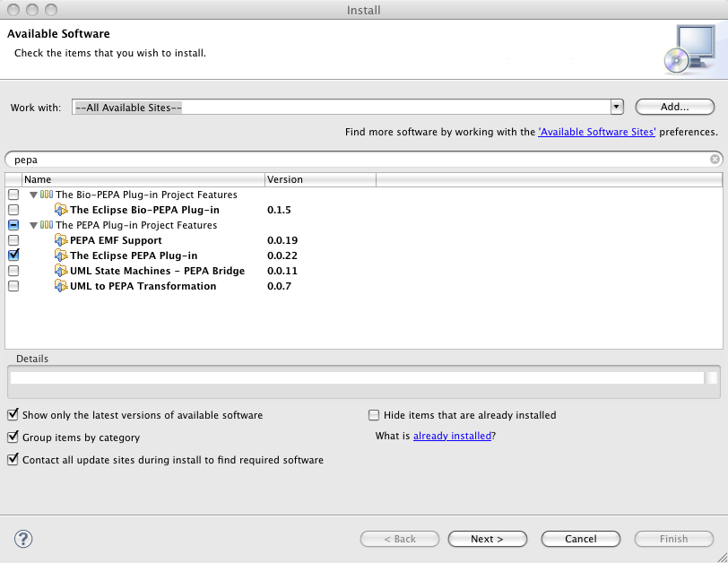Check the Bio-PEPA Plug-in Project Features box
Screen dimensions: 728x563
[x=13, y=195]
